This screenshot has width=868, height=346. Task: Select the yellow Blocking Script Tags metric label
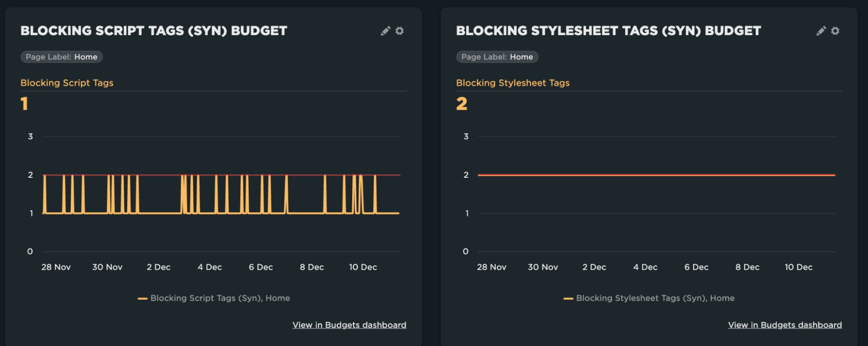(67, 83)
